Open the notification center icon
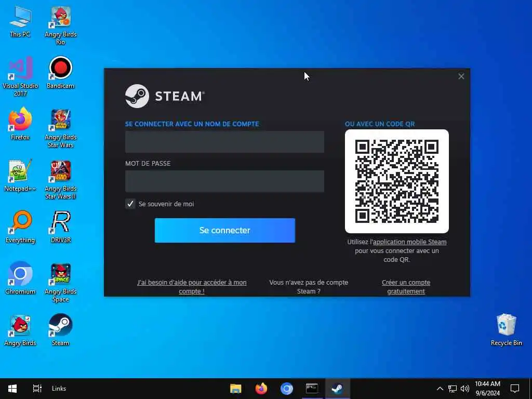 click(515, 389)
